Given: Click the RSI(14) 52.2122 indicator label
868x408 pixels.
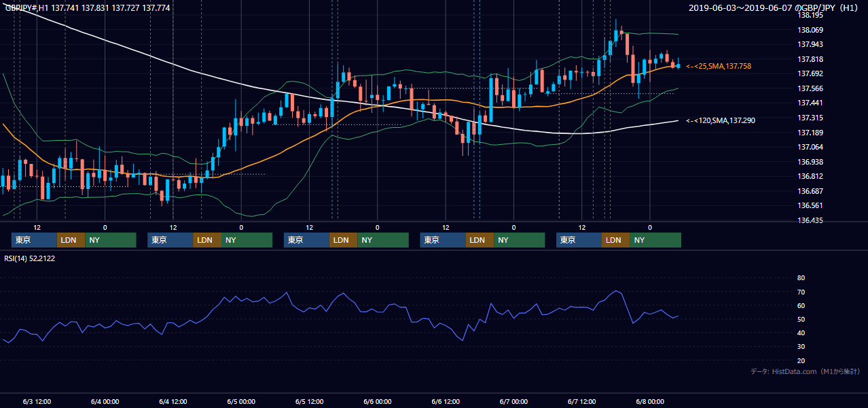Looking at the screenshot, I should coord(30,258).
